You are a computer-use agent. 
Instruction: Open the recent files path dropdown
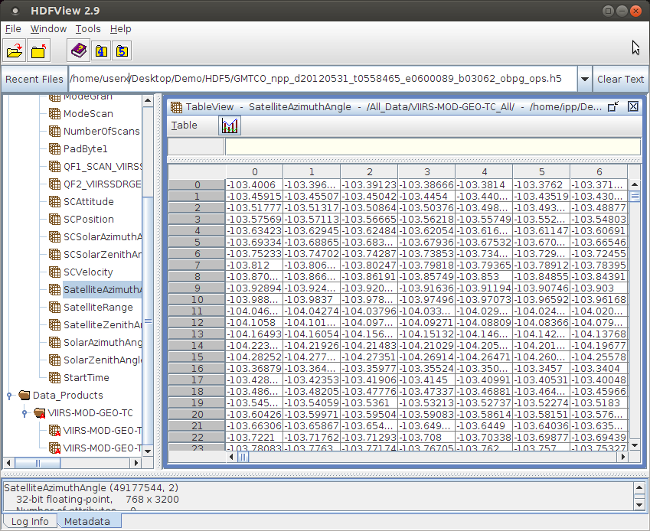[582, 79]
